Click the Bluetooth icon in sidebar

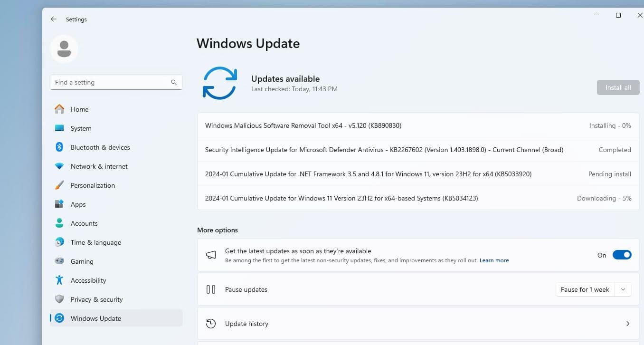click(59, 147)
